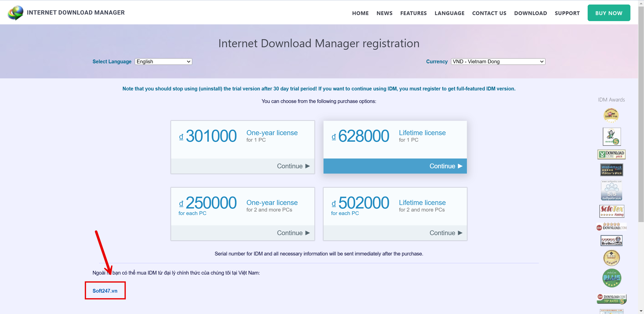The width and height of the screenshot is (644, 314).
Task: Click the scrollbar down arrow
Action: coord(641,311)
